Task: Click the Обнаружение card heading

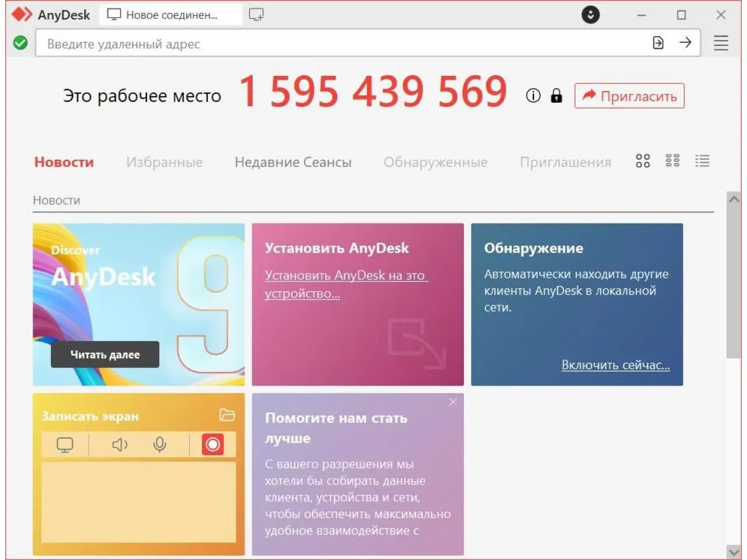Action: tap(533, 248)
